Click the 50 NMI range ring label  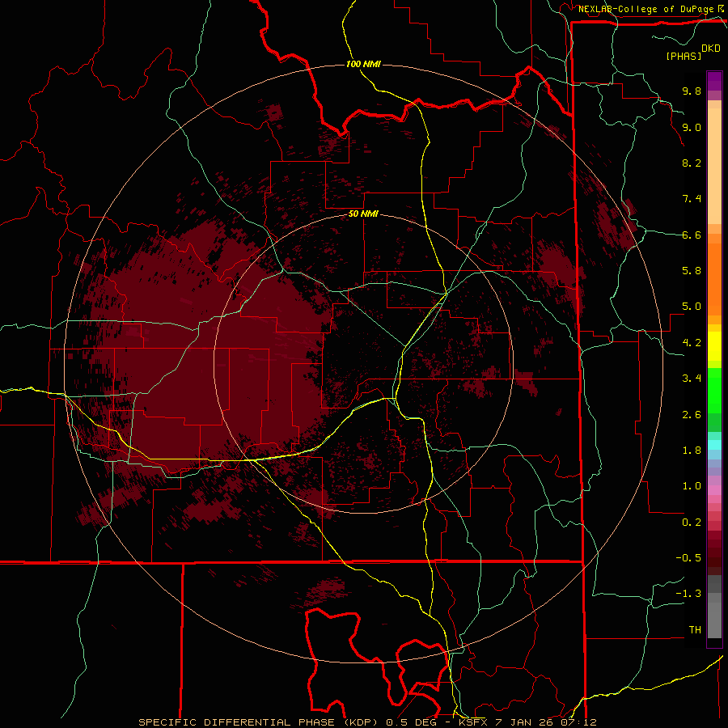(x=363, y=214)
